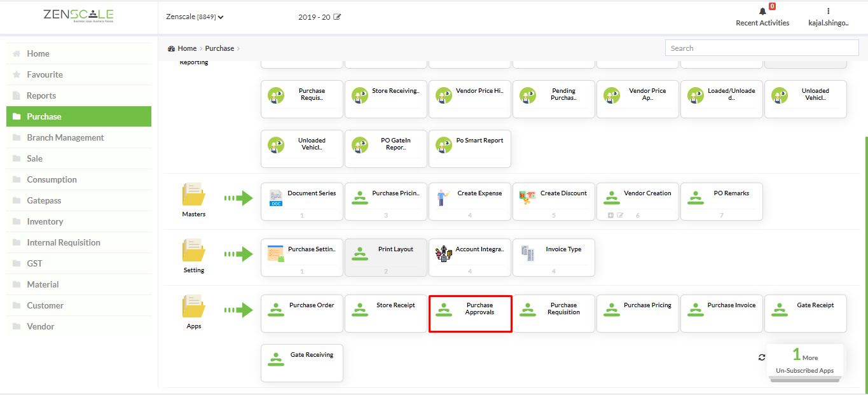Open the Inventory sidebar module
Viewport: 868px width, 395px height.
tap(79, 221)
